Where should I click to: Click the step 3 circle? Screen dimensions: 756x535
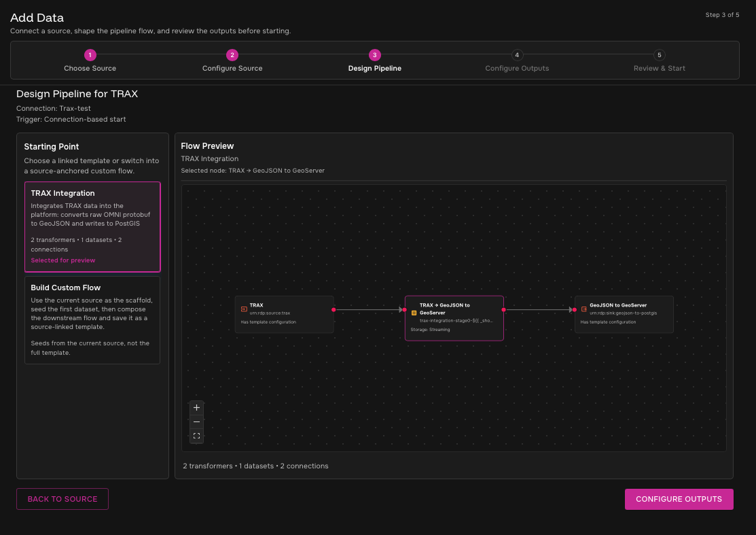[375, 55]
